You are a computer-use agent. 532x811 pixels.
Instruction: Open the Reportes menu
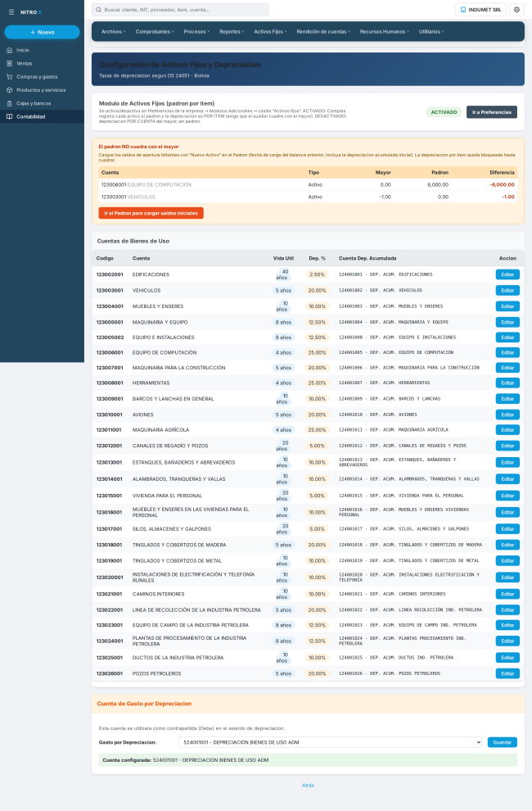(x=232, y=32)
